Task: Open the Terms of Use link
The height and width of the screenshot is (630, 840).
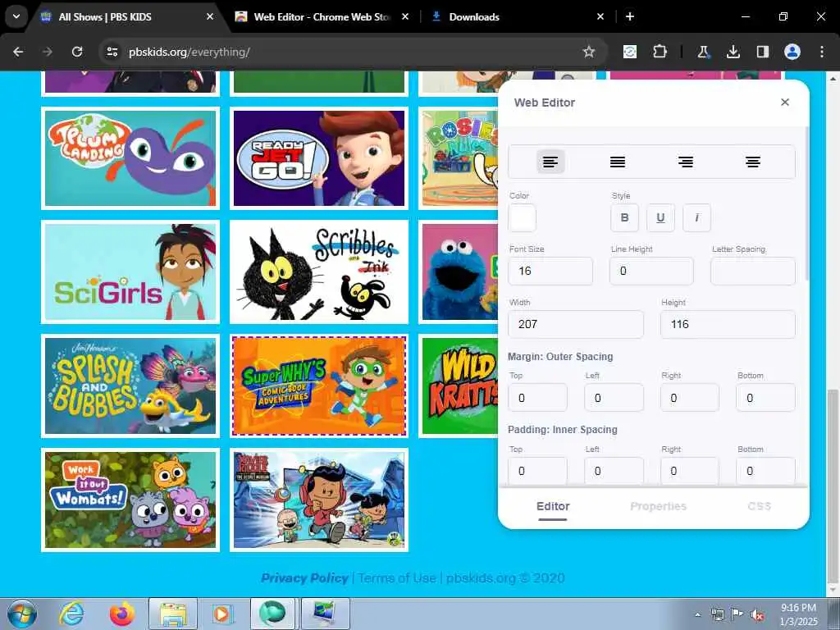Action: pos(397,578)
